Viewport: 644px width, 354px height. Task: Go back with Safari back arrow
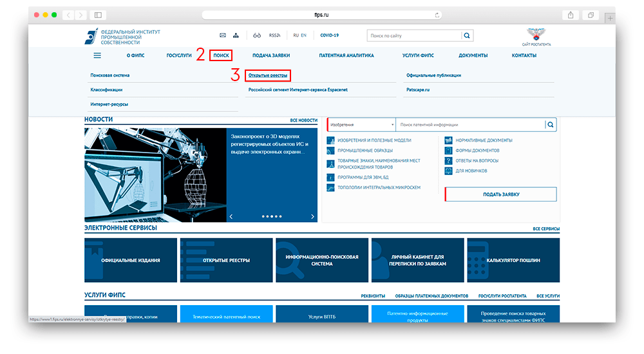click(x=69, y=15)
